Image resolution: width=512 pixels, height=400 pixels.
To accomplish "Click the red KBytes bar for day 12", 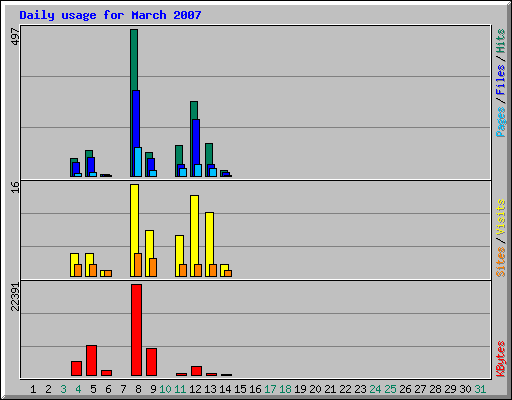I will tap(196, 371).
